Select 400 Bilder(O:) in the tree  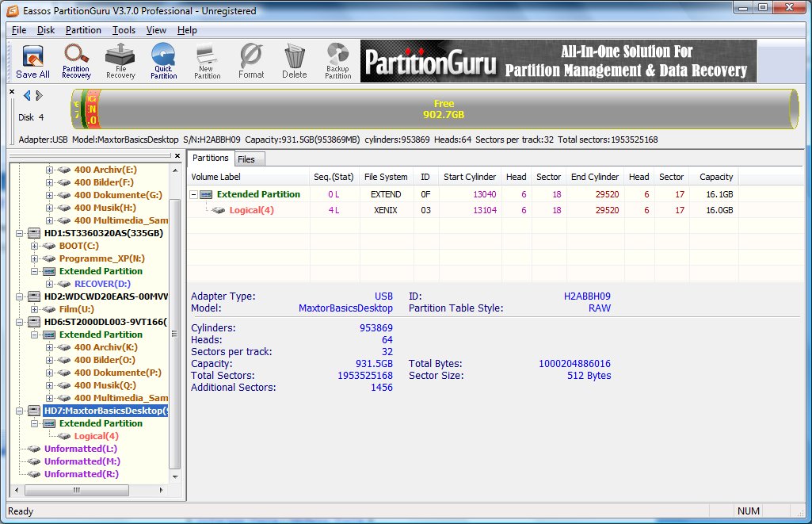105,360
